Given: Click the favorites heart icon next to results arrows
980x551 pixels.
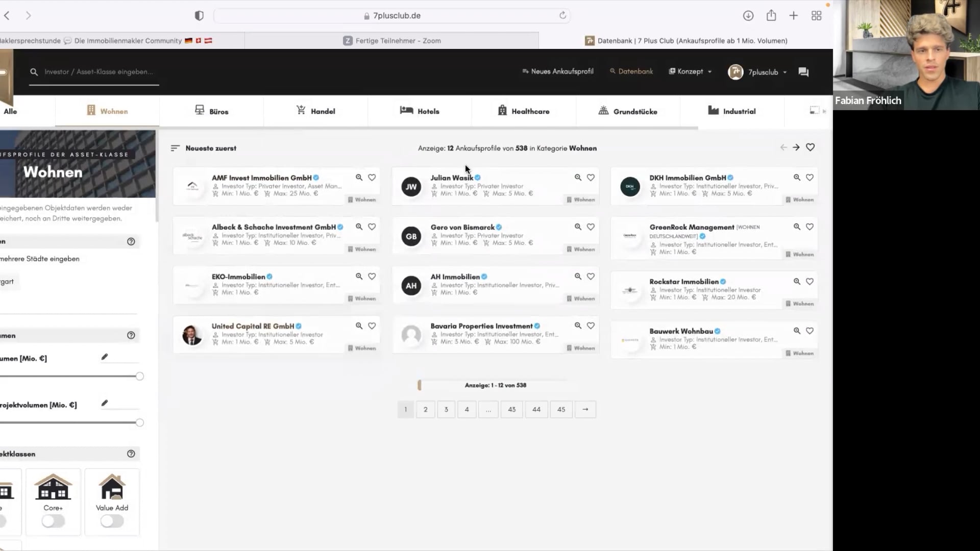Looking at the screenshot, I should coord(810,147).
